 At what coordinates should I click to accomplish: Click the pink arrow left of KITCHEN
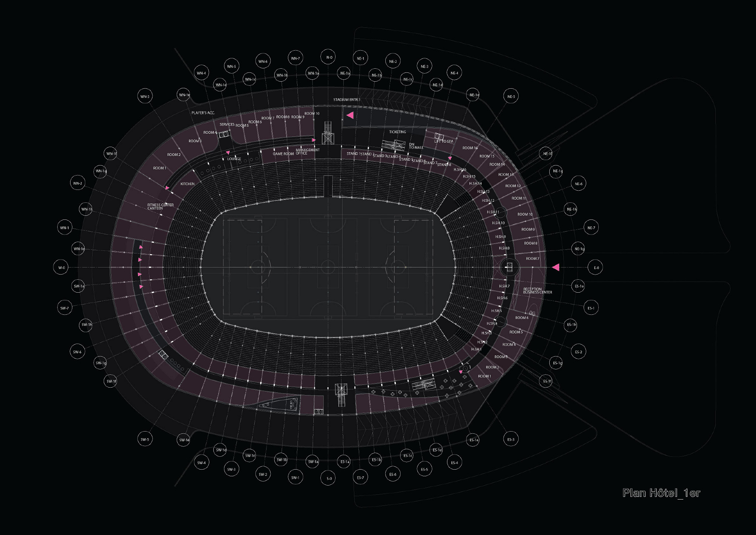click(x=167, y=188)
